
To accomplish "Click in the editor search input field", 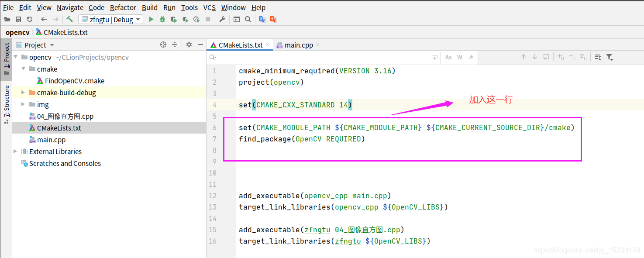I will click(x=323, y=57).
